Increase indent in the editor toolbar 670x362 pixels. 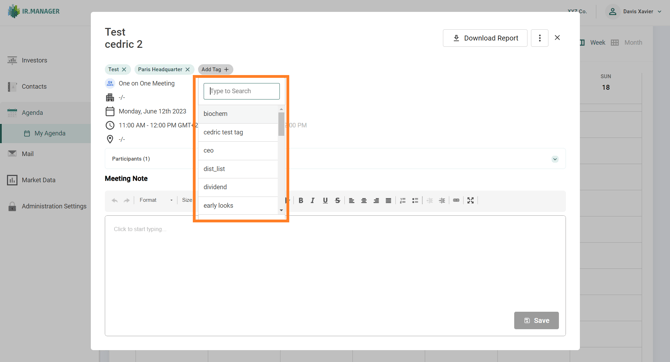click(x=442, y=200)
